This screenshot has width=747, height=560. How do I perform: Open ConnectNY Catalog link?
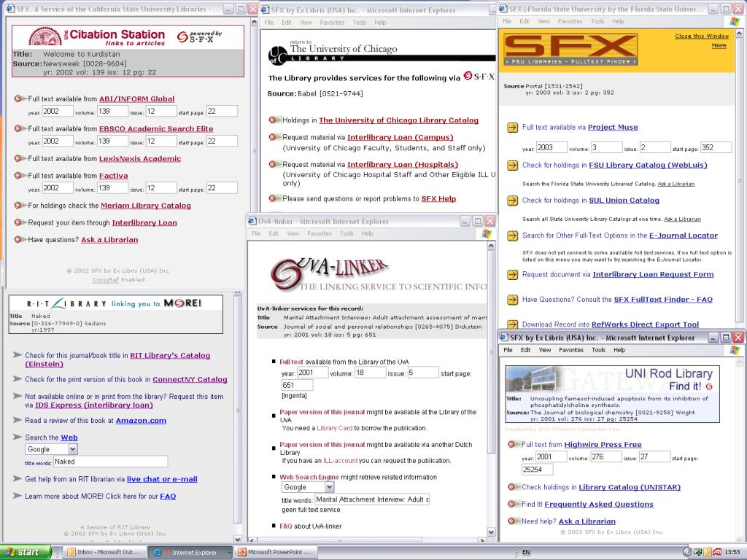point(190,379)
